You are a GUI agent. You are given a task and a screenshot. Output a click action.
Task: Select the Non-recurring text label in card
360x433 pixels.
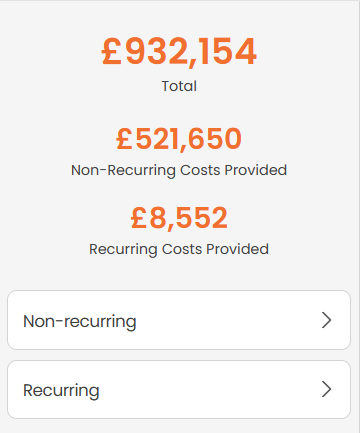coord(80,322)
